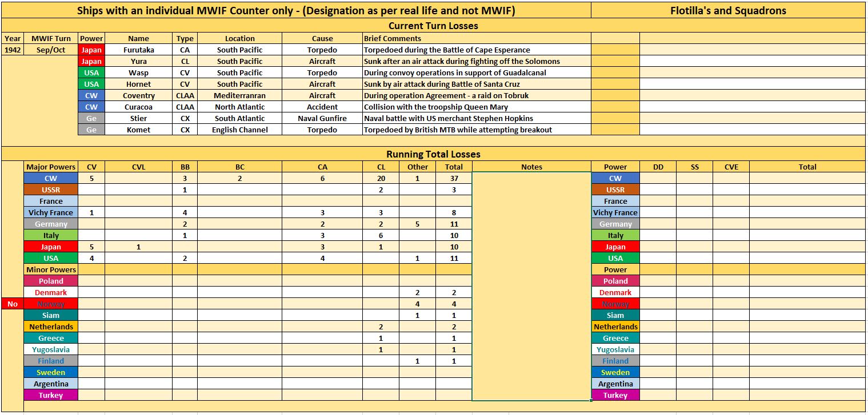Screen dimensions: 868x415
Task: Click the Flotilla's and Squadrons title cell
Action: tap(728, 10)
